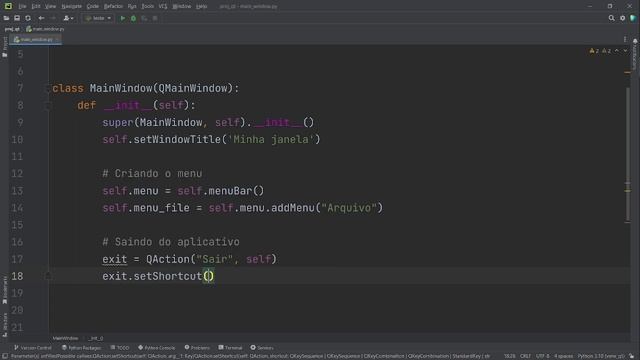640x360 pixels.
Task: Click the Reload from disk icon
Action: click(28, 18)
